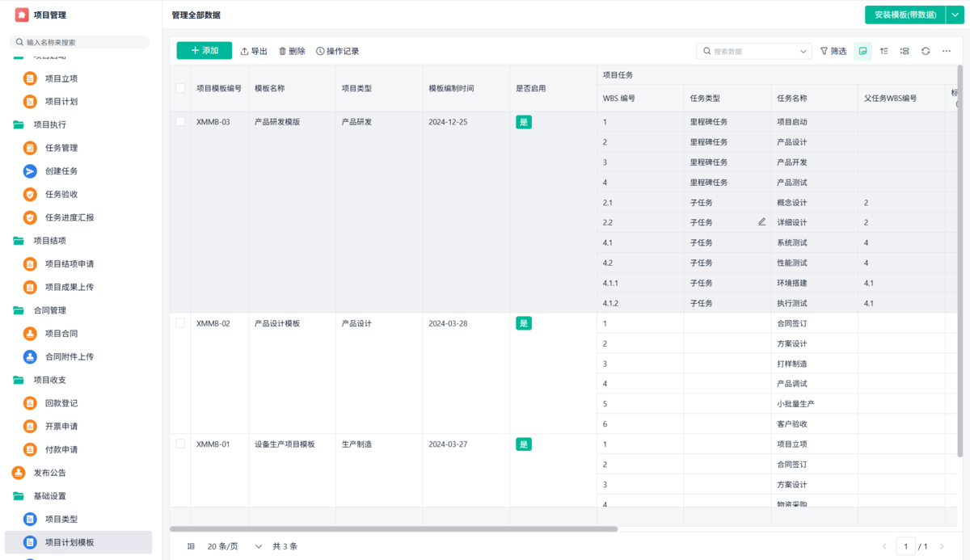The image size is (970, 560).
Task: Click the display settings icon beside refresh
Action: 905,51
